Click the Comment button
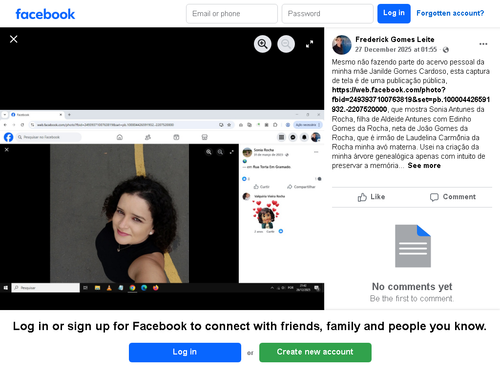The width and height of the screenshot is (500, 375). (453, 197)
